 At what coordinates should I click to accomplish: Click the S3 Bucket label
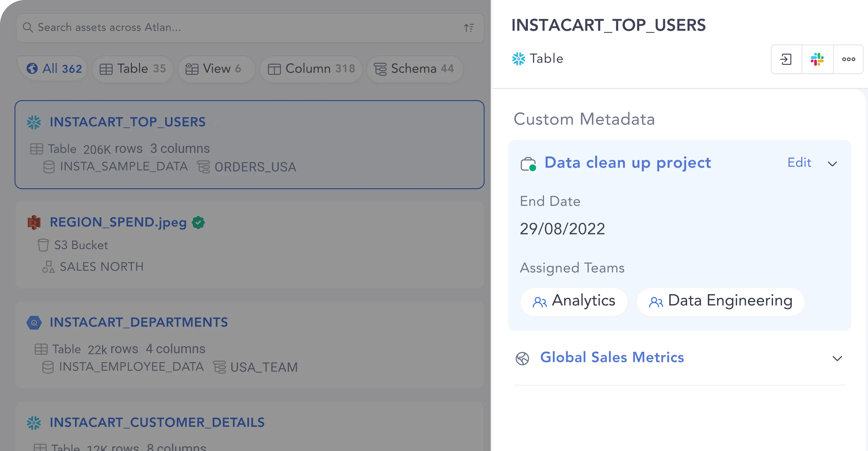(x=81, y=245)
